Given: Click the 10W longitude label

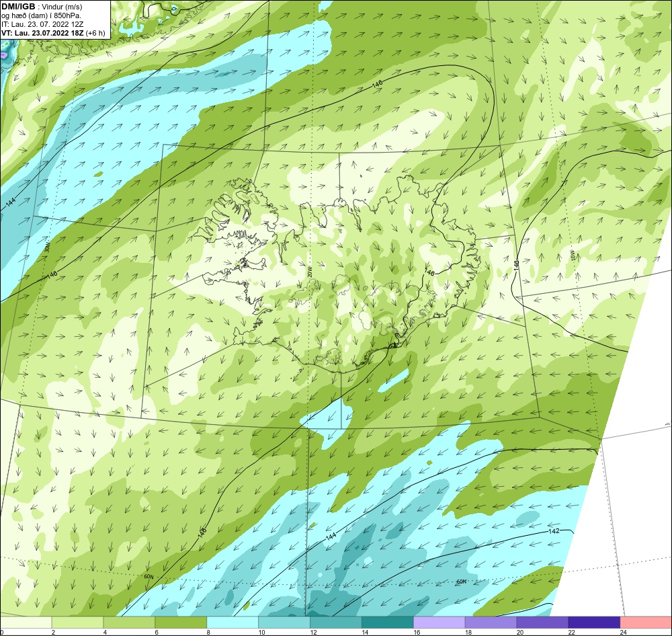Looking at the screenshot, I should point(573,255).
